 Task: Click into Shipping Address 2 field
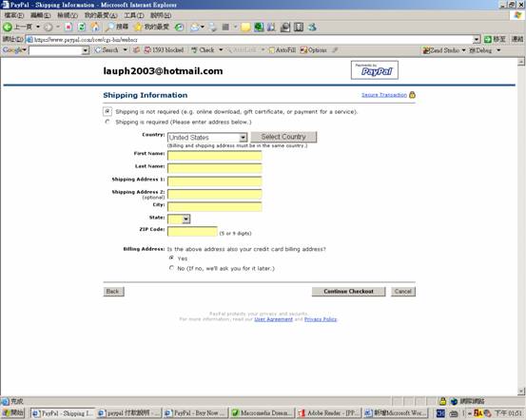tap(215, 194)
